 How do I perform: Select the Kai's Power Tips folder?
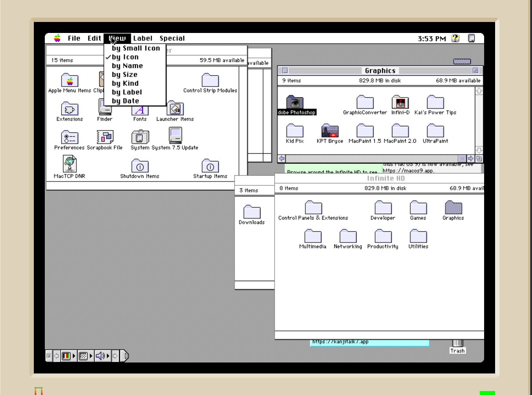tap(435, 102)
